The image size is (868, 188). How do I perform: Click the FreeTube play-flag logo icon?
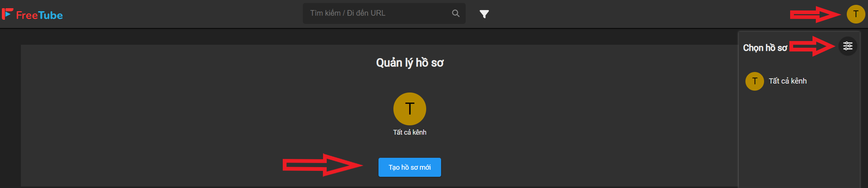tap(7, 14)
